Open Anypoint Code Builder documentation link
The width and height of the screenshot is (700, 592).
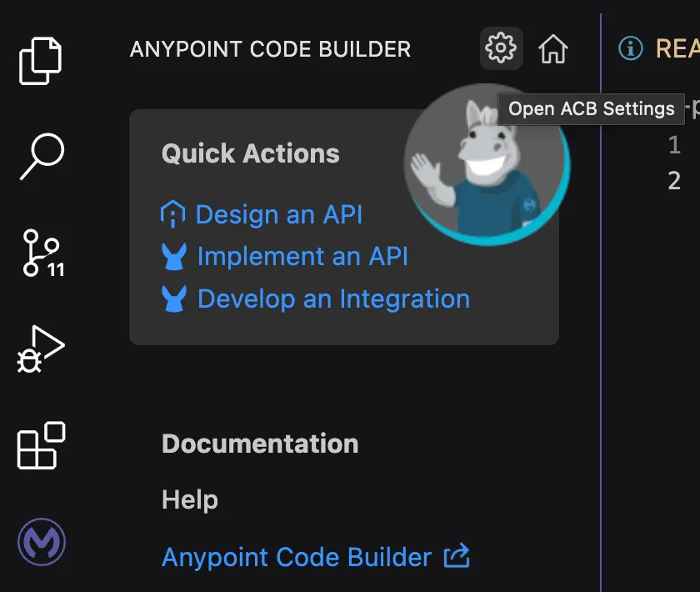(297, 557)
